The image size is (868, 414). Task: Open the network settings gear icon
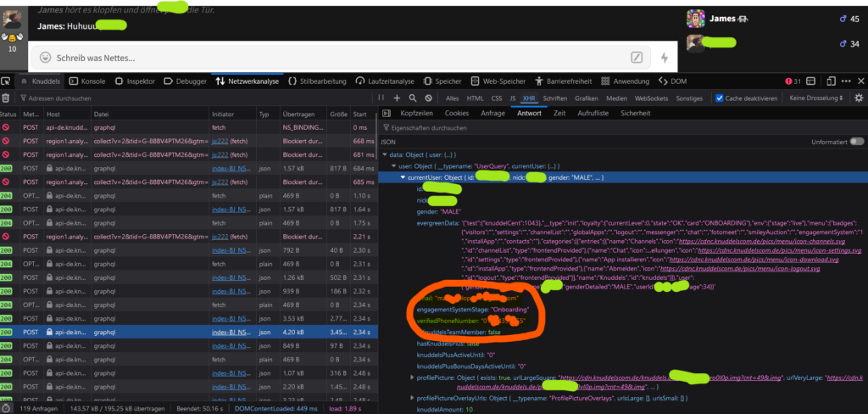point(859,98)
